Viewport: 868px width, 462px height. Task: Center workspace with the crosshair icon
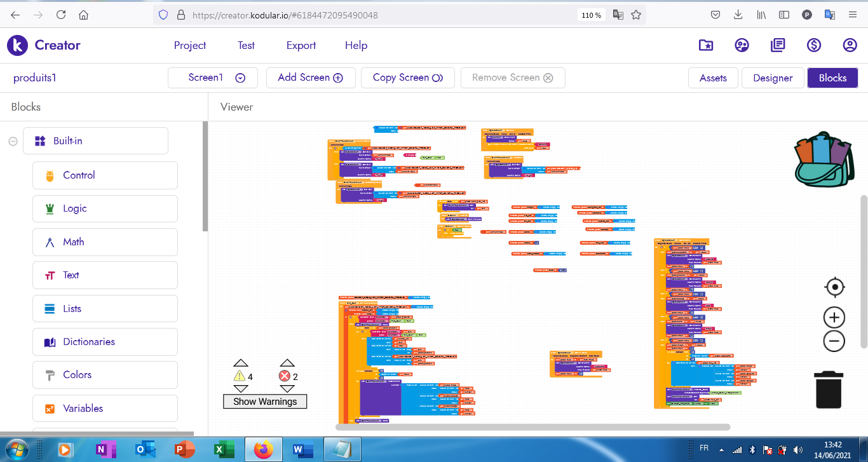click(x=834, y=287)
